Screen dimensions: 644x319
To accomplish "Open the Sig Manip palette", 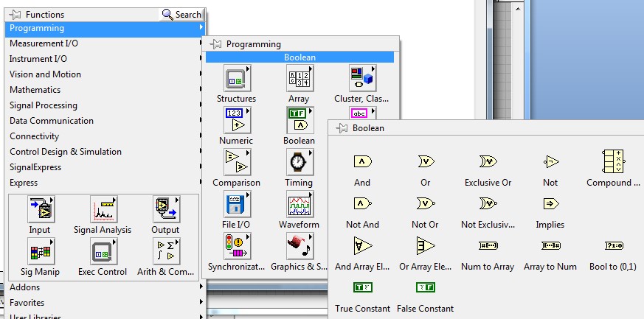I will coord(41,251).
